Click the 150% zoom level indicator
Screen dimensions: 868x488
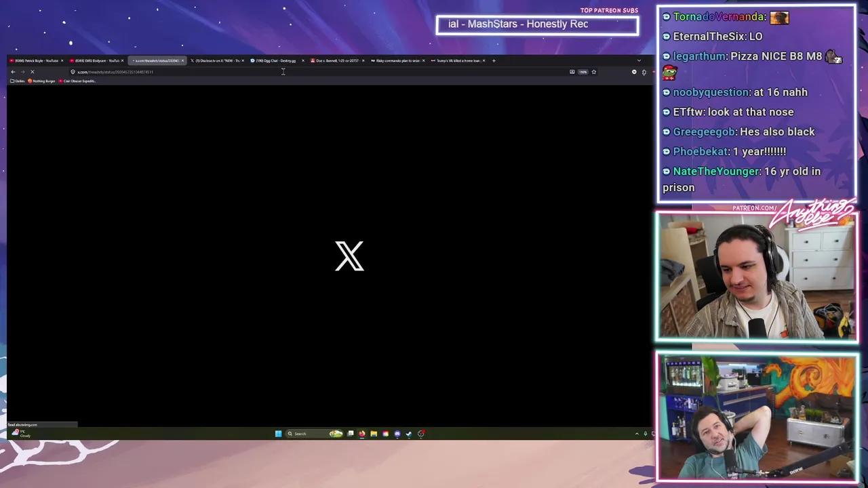tap(583, 72)
